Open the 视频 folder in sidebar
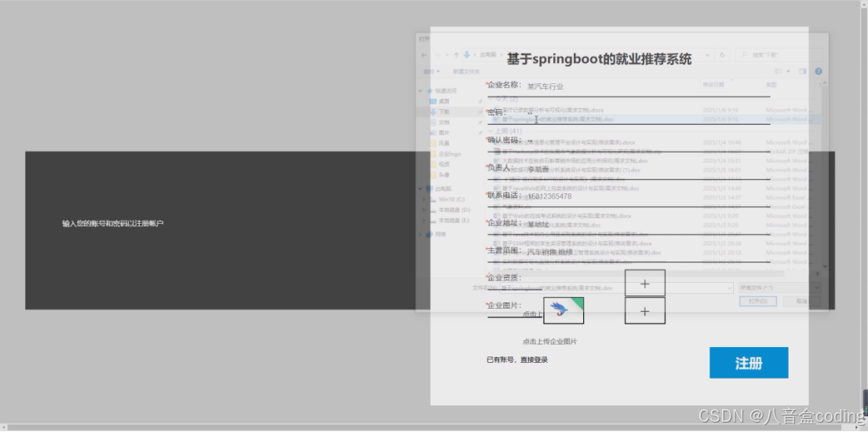868x432 pixels. [x=444, y=164]
